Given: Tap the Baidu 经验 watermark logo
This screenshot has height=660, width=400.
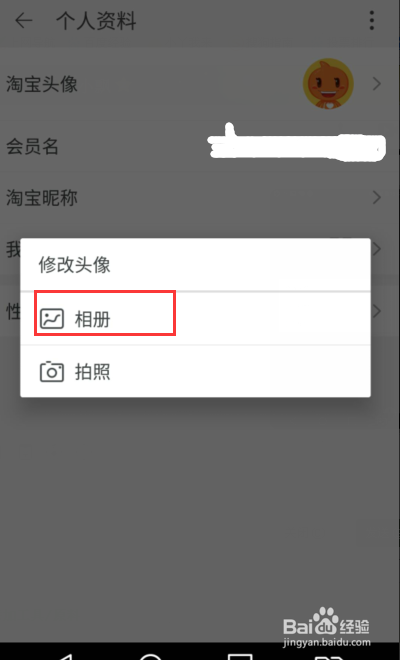Looking at the screenshot, I should point(326,627).
